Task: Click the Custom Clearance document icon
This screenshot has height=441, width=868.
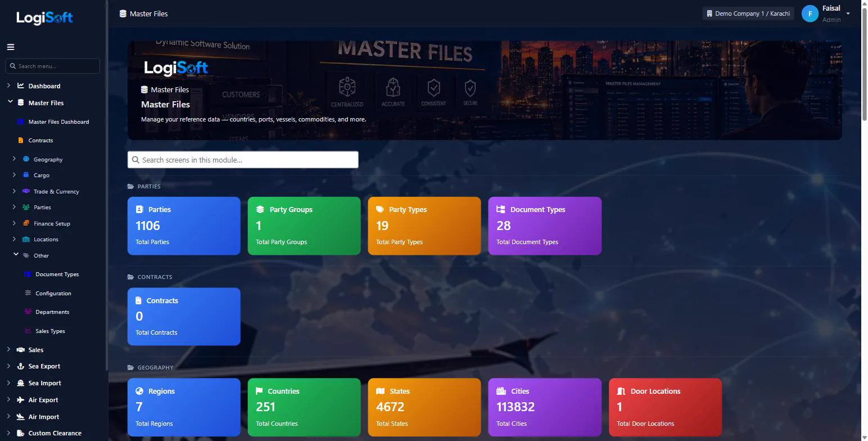Action: pyautogui.click(x=21, y=433)
